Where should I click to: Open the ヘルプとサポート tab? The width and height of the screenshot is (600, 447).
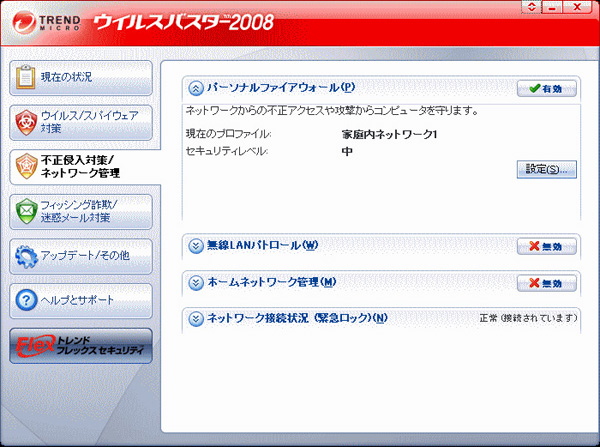point(81,300)
